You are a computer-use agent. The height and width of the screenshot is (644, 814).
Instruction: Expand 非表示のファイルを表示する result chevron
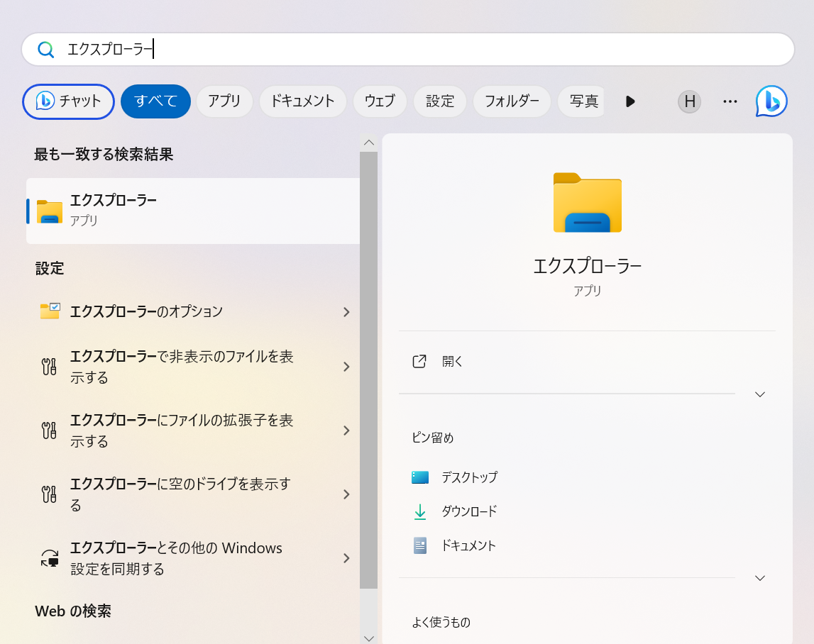pyautogui.click(x=346, y=367)
